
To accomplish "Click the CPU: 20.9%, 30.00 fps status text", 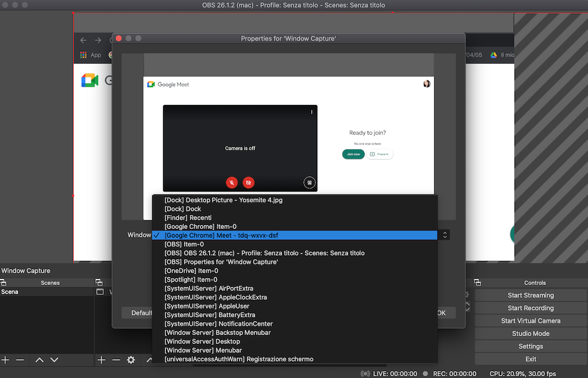I will click(x=523, y=373).
